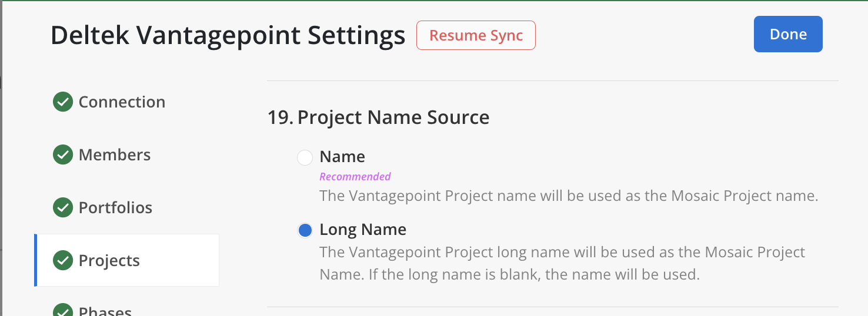The image size is (868, 316).
Task: Go to the Portfolios settings section
Action: click(115, 208)
